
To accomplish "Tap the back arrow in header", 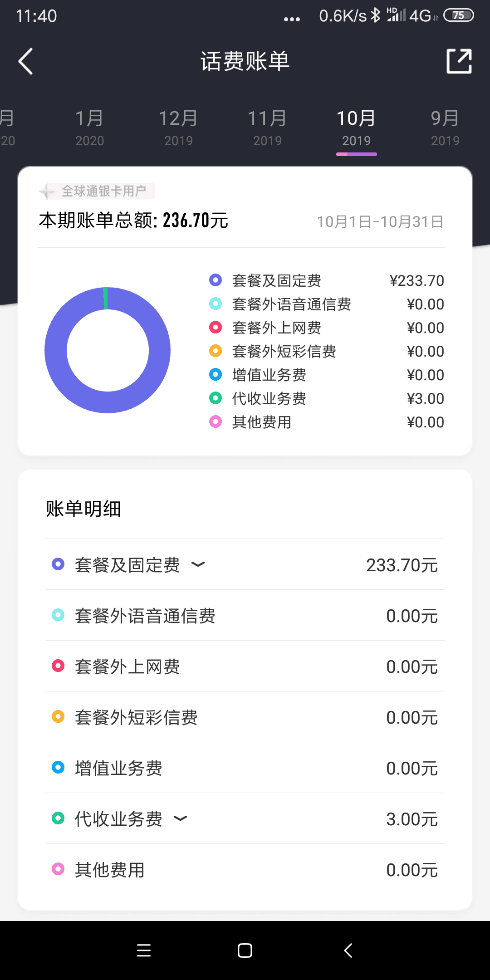I will pos(26,61).
